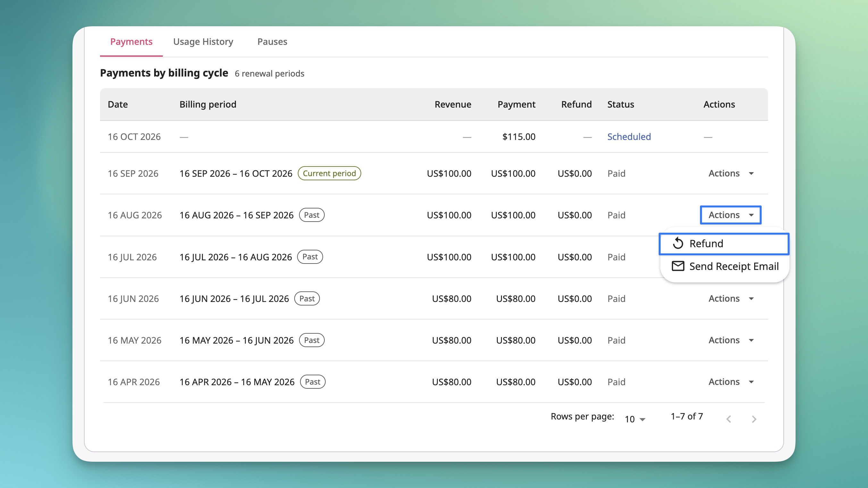868x488 pixels.
Task: Click the Rows per page label
Action: 582,416
